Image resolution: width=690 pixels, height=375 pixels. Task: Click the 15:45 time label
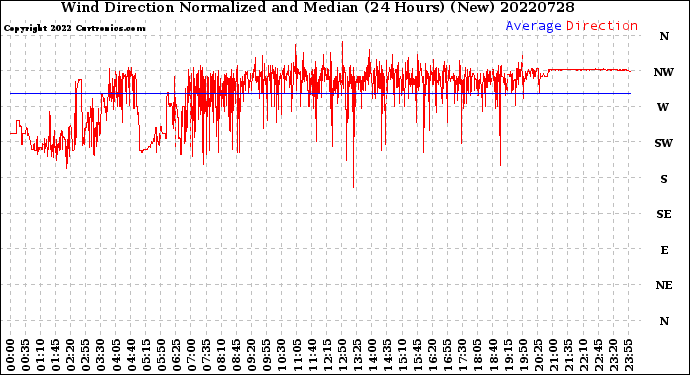418,355
